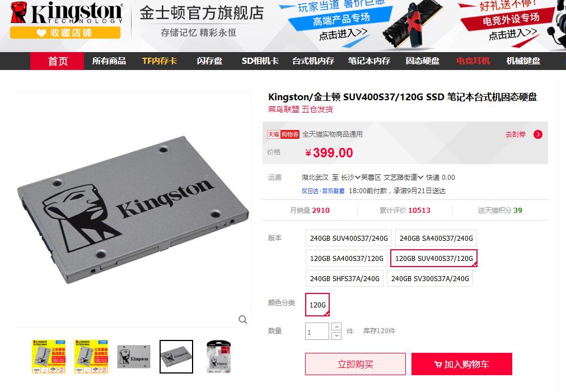The image size is (566, 392).
Task: Click the magnifier icon on product image
Action: pyautogui.click(x=243, y=319)
